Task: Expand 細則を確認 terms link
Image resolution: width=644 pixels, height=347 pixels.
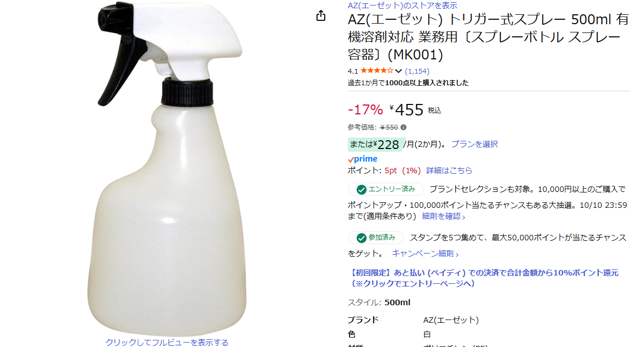Action: pyautogui.click(x=444, y=216)
